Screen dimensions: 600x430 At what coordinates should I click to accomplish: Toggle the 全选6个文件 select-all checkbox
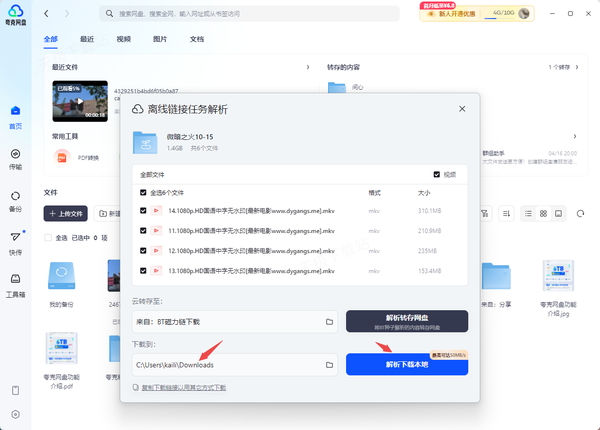point(144,192)
